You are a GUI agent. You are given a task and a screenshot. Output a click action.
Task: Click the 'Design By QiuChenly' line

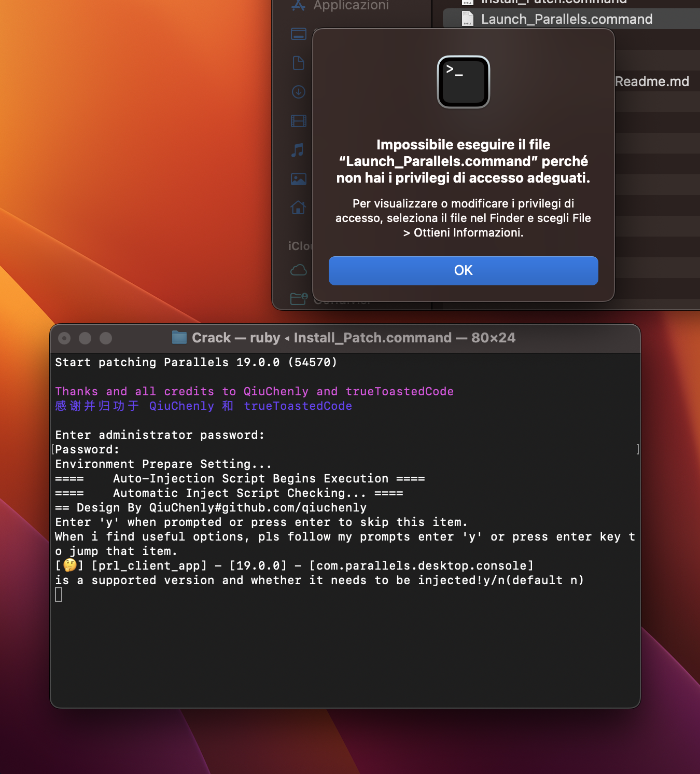click(211, 507)
